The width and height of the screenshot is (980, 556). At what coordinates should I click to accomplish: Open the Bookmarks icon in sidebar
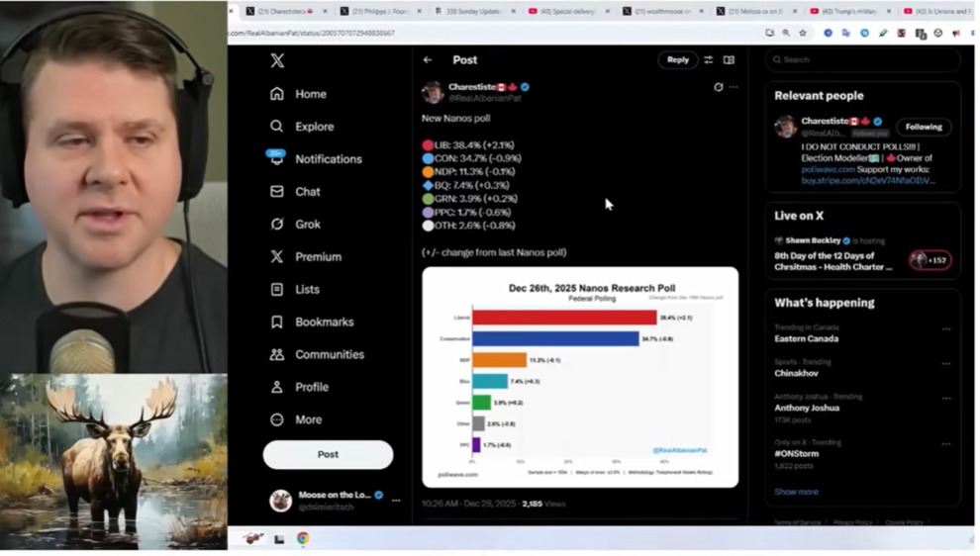(x=277, y=322)
